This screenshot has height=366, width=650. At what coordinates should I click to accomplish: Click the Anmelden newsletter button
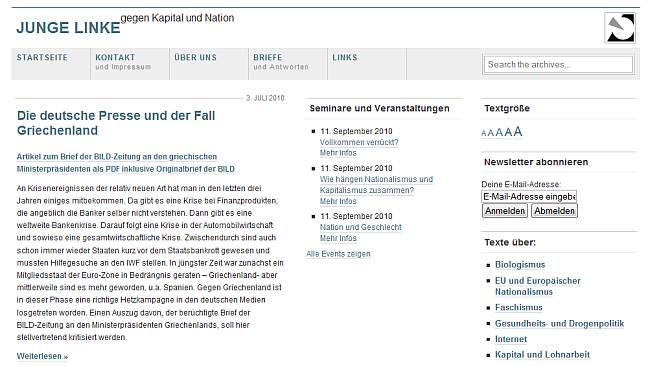pos(505,211)
